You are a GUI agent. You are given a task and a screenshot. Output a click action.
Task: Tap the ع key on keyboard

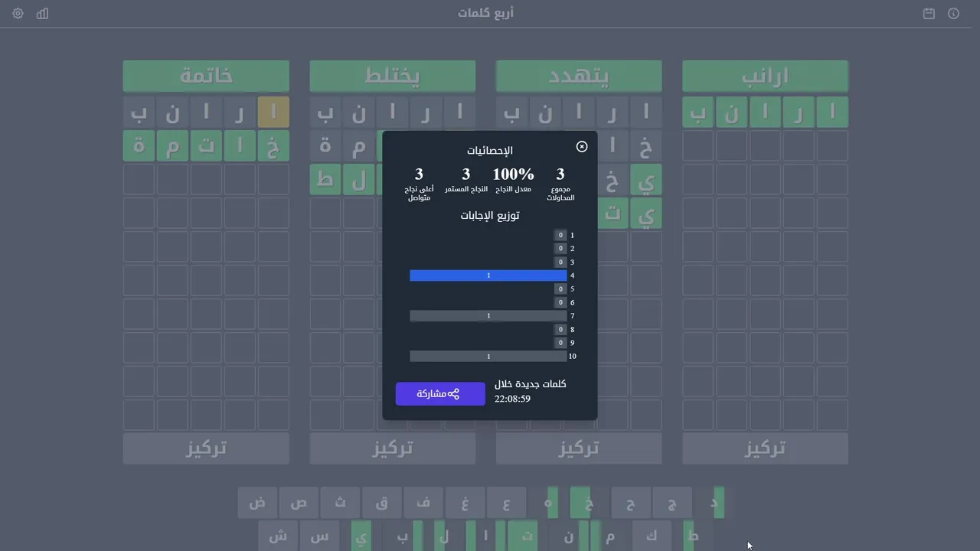tap(506, 503)
